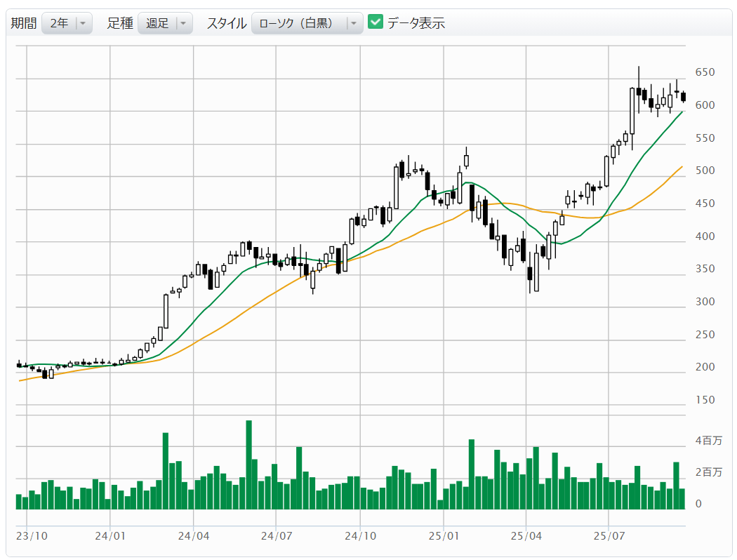Click the tallest green volume bar

coord(248,465)
